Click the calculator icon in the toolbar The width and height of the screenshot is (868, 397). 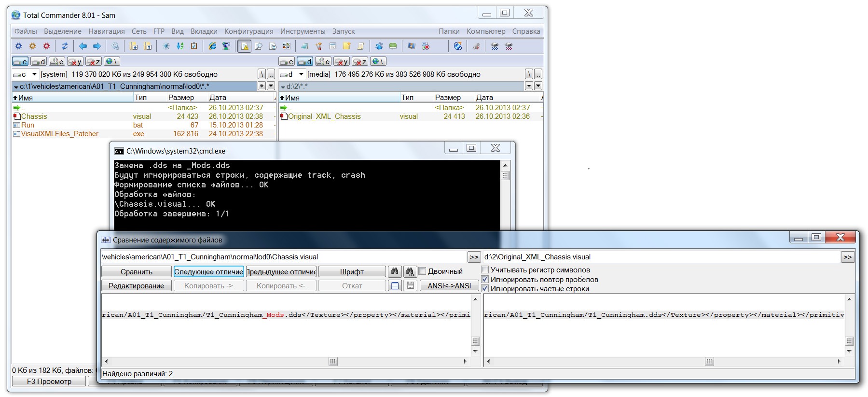332,46
